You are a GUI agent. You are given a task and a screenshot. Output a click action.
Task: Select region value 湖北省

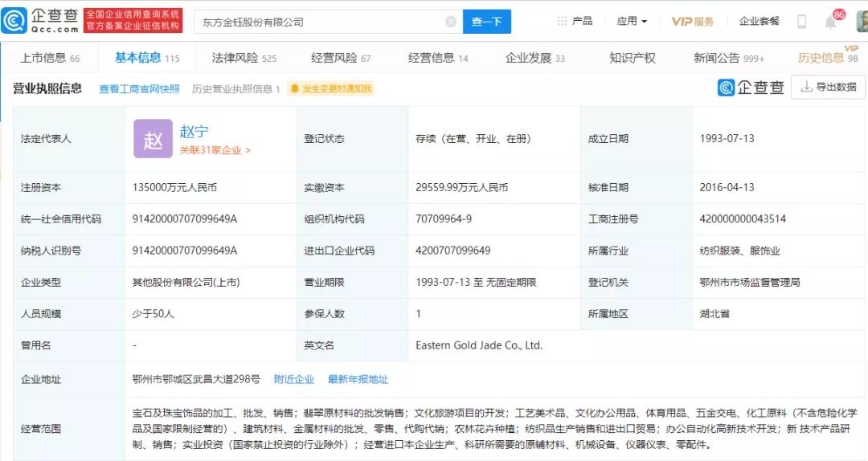714,314
